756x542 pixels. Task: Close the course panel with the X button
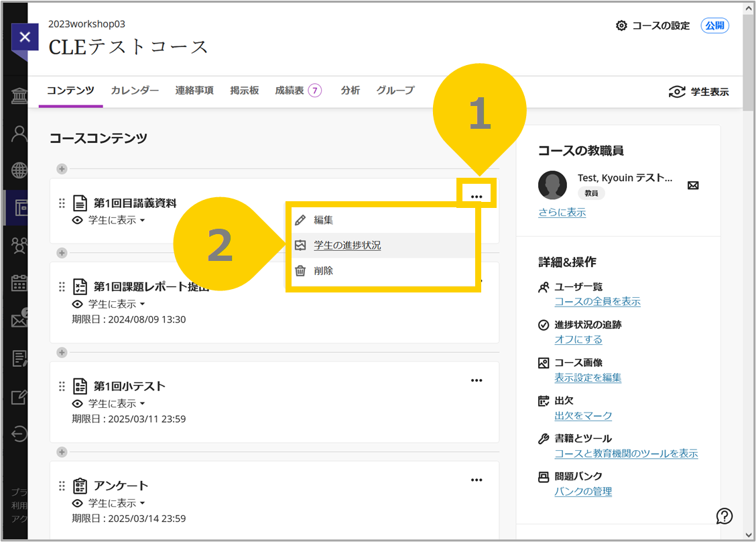click(x=25, y=37)
